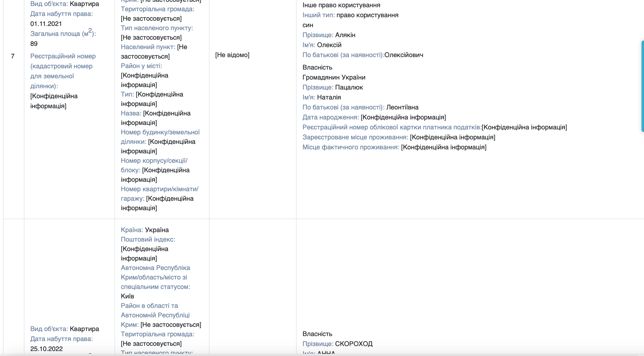
Task: Click the country value Україна
Action: (157, 230)
